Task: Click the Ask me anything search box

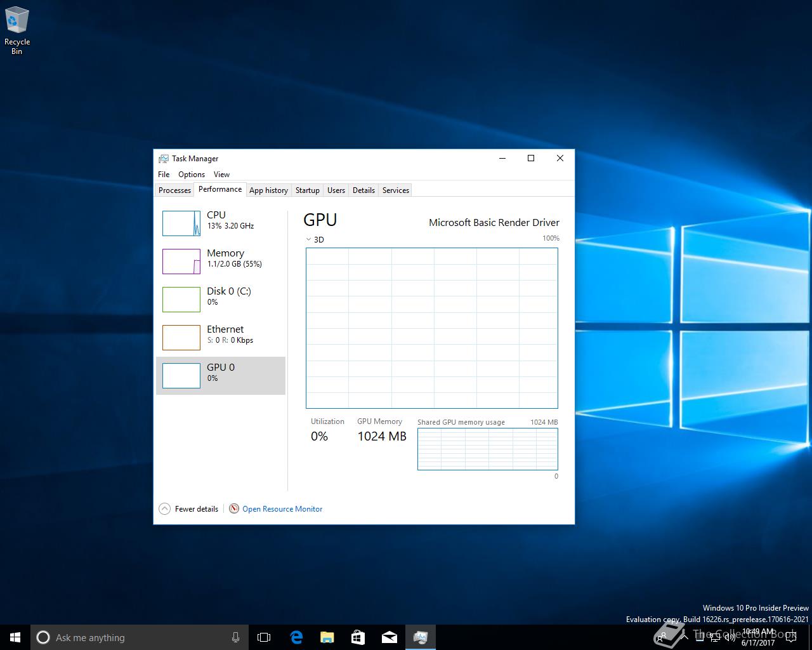Action: (x=140, y=637)
